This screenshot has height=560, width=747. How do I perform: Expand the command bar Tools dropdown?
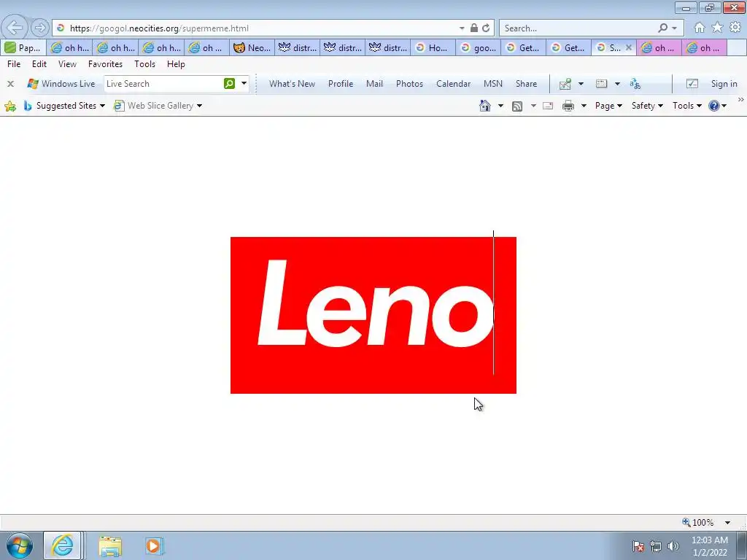click(687, 106)
